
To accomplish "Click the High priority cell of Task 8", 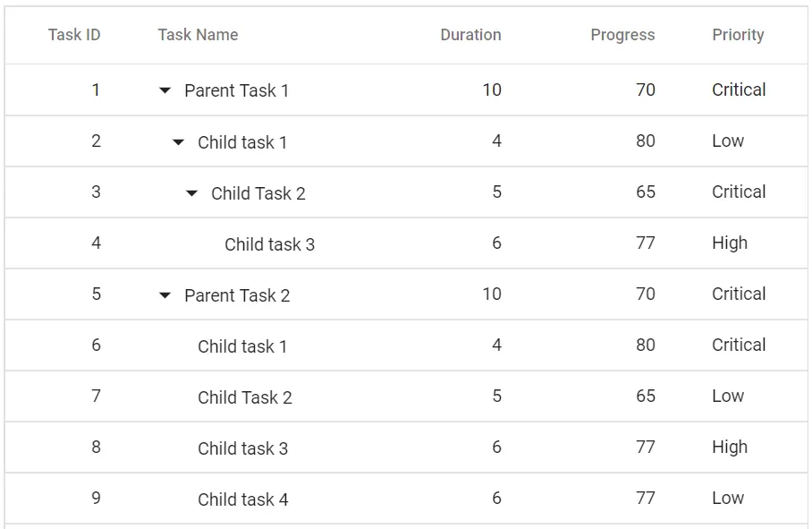I will click(x=730, y=448).
